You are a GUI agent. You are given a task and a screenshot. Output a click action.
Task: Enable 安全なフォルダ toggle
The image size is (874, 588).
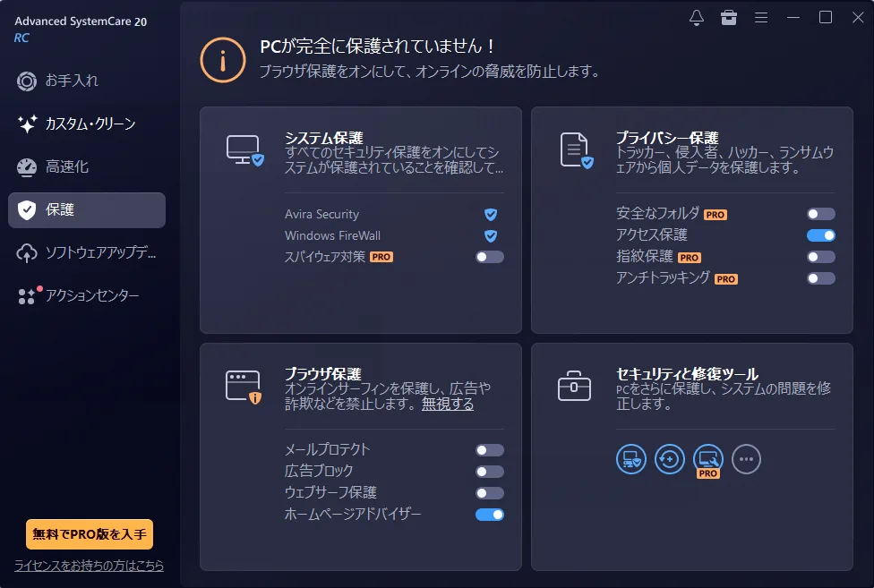[821, 214]
